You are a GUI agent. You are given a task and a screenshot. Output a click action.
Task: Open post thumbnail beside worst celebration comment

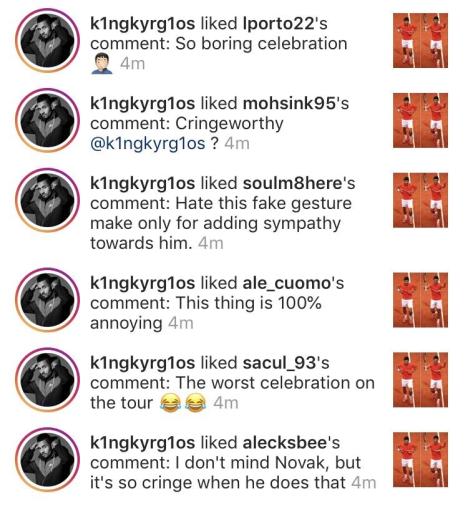420,380
